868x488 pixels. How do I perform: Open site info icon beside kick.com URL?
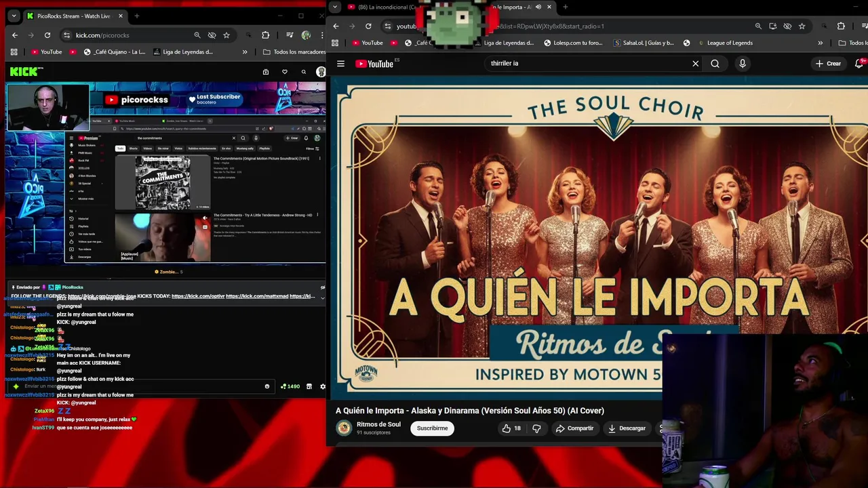click(66, 35)
